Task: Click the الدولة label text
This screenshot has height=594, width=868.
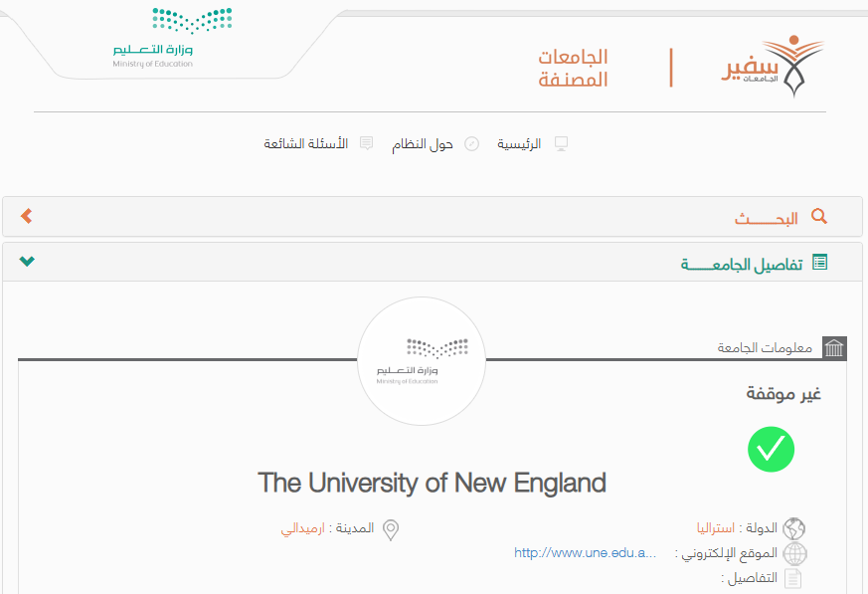Action: (762, 528)
